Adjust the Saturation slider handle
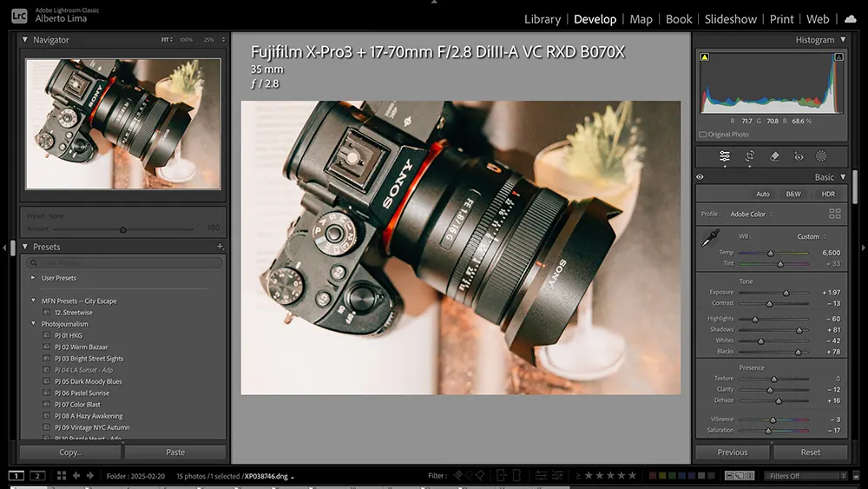The image size is (868, 489). pos(768,430)
